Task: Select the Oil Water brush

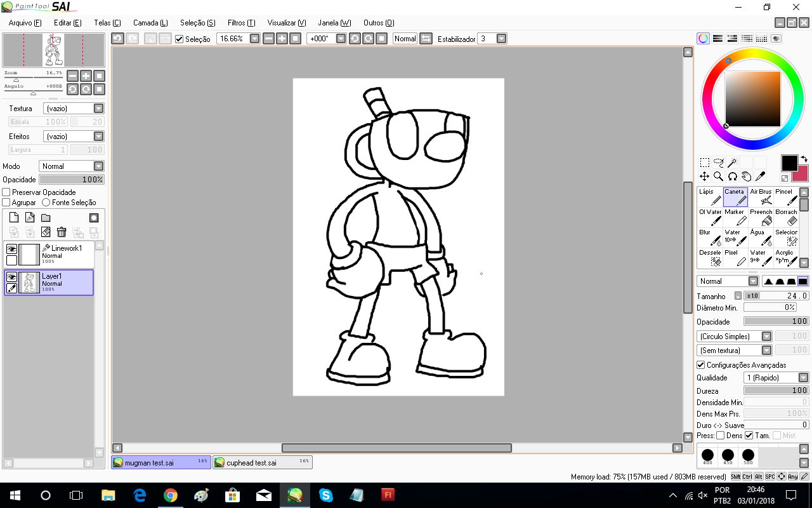Action: [710, 217]
